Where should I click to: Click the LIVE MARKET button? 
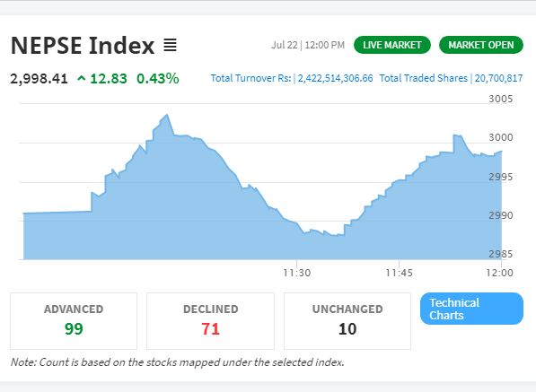(392, 45)
